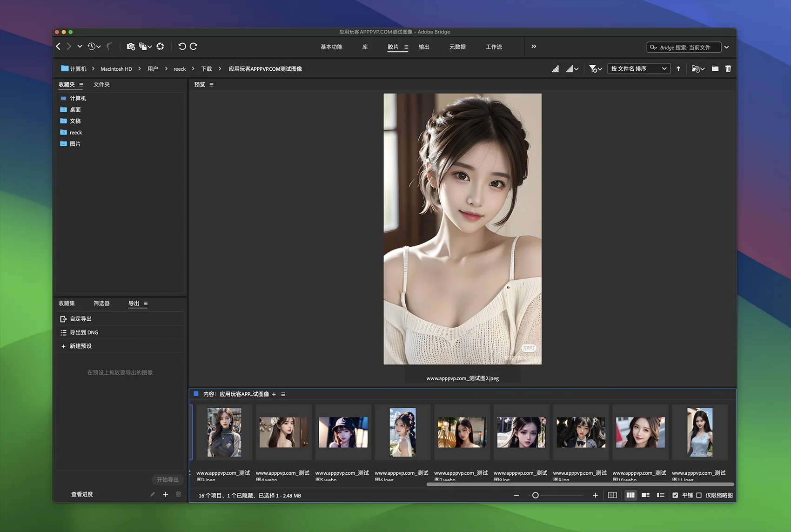Open the 收藏集 tab
The image size is (791, 532).
coord(67,303)
